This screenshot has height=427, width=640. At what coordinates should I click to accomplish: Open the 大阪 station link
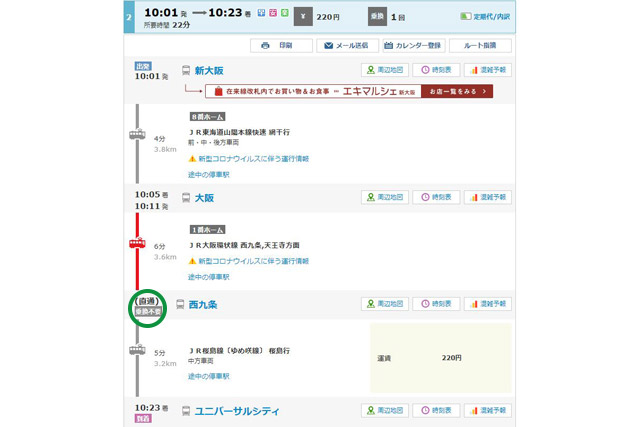[x=204, y=197]
